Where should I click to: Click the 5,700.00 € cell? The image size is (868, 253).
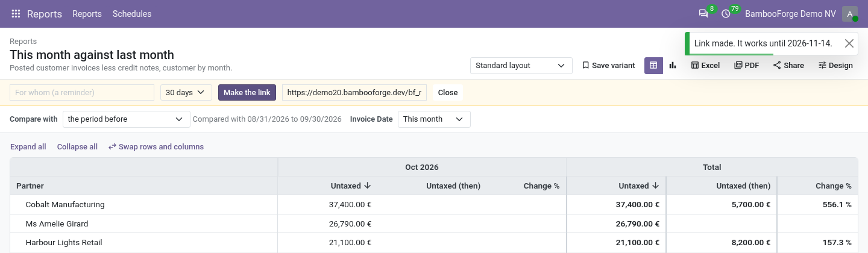click(722, 205)
